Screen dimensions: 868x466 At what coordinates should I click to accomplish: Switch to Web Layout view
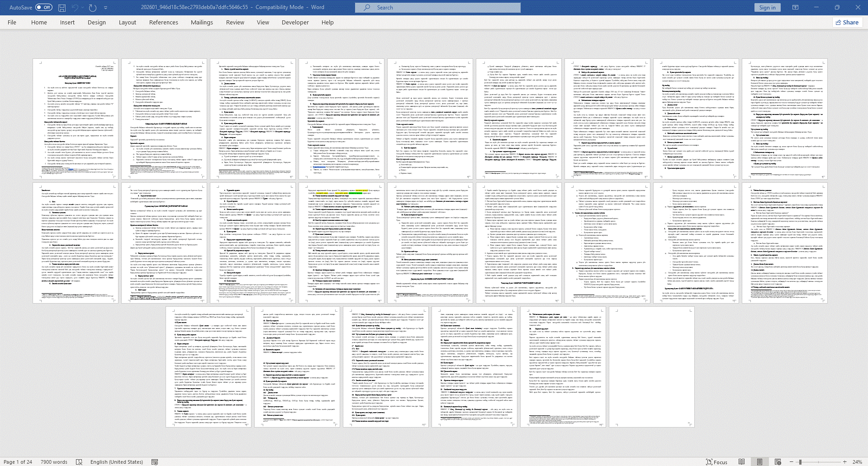[778, 462]
